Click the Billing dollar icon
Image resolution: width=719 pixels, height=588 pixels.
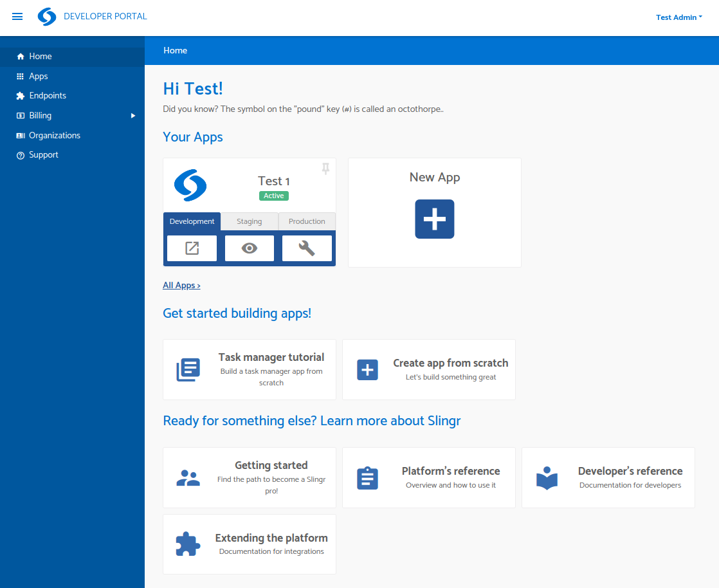point(20,116)
